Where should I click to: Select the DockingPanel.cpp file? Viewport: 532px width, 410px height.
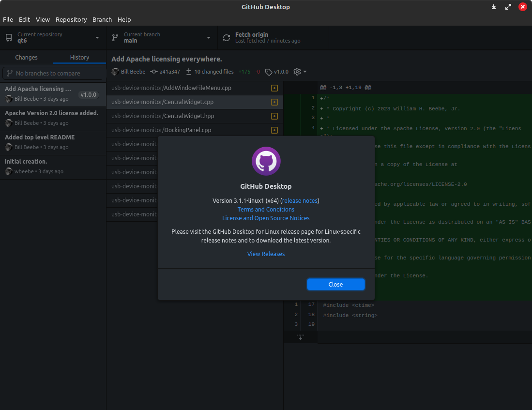[x=195, y=130]
